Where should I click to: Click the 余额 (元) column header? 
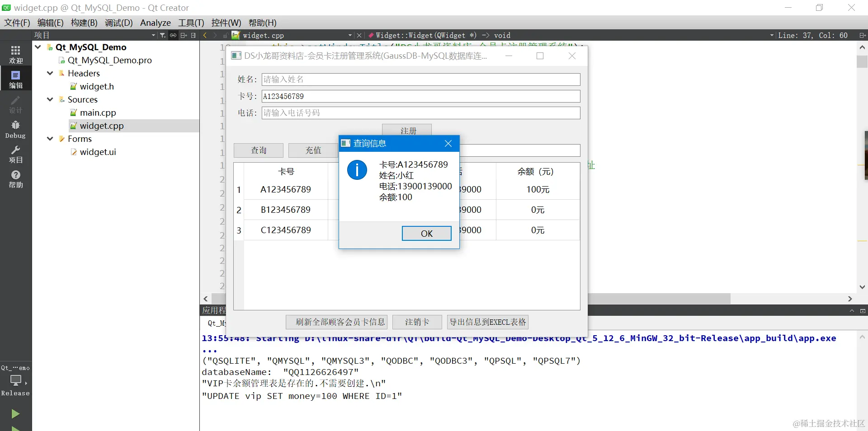[538, 171]
